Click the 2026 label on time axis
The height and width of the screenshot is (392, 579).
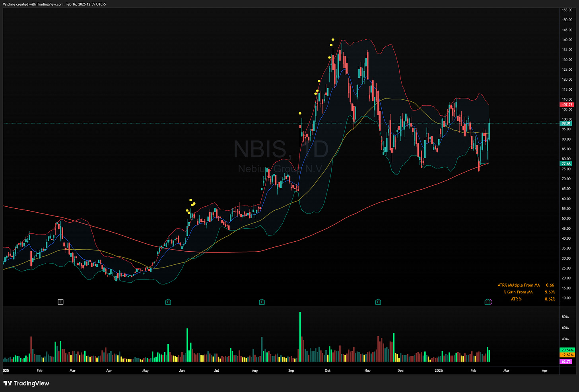439,371
